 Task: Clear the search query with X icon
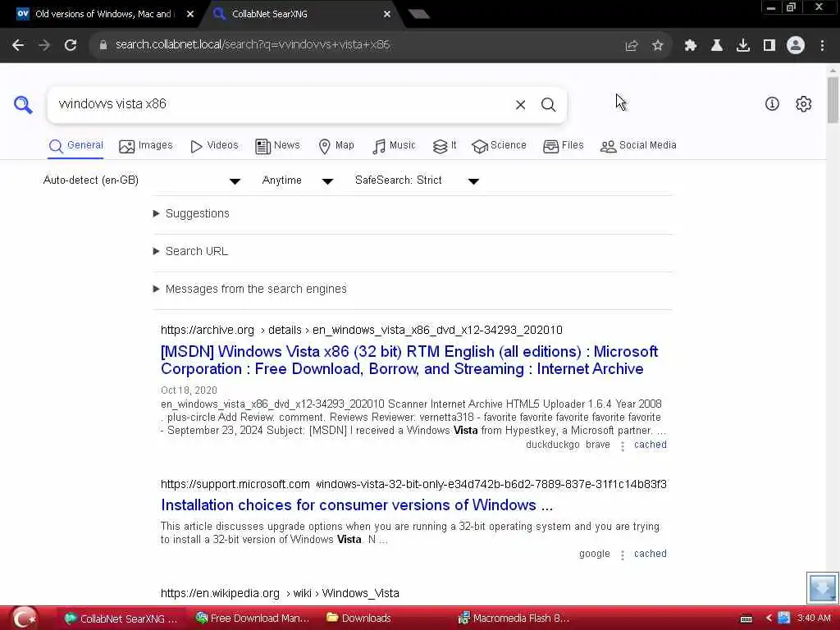[x=520, y=104]
